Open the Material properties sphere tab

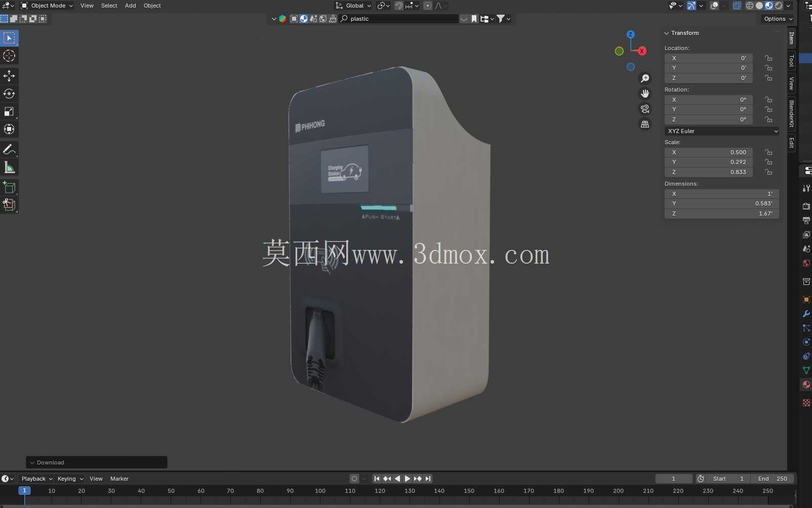pos(806,385)
